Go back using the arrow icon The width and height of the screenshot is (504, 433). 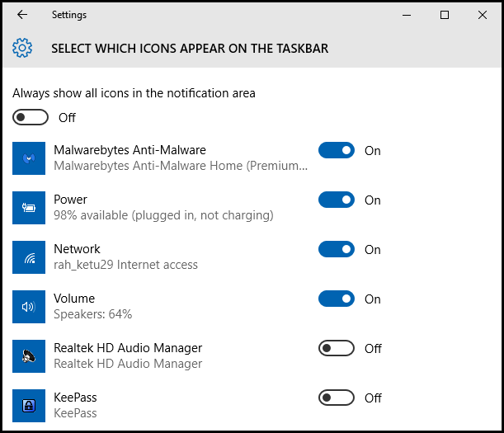(22, 15)
